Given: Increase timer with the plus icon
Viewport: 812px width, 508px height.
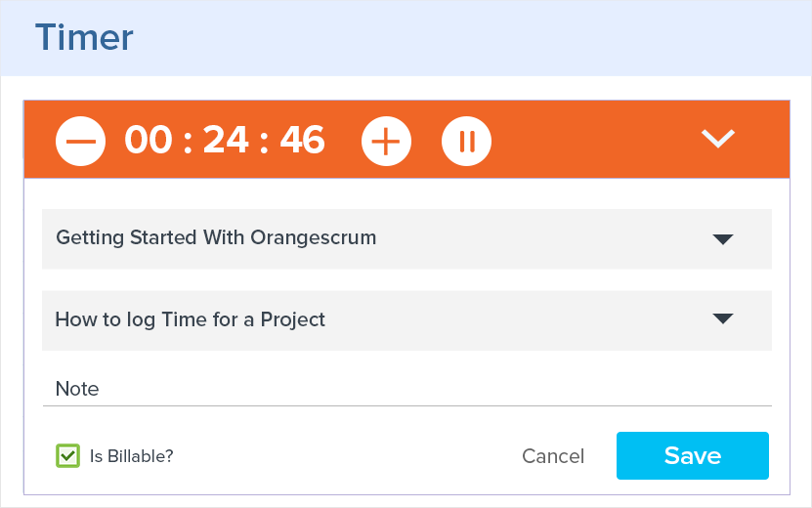Looking at the screenshot, I should [x=387, y=142].
